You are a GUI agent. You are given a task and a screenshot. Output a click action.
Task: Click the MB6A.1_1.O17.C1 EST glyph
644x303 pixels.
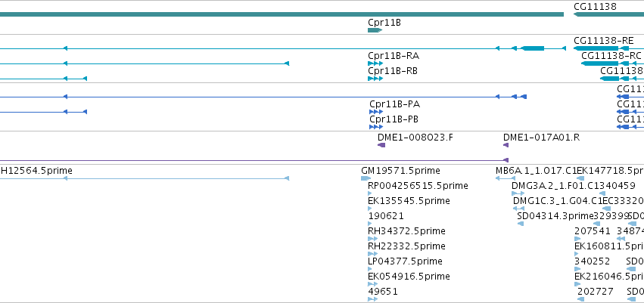coord(506,178)
